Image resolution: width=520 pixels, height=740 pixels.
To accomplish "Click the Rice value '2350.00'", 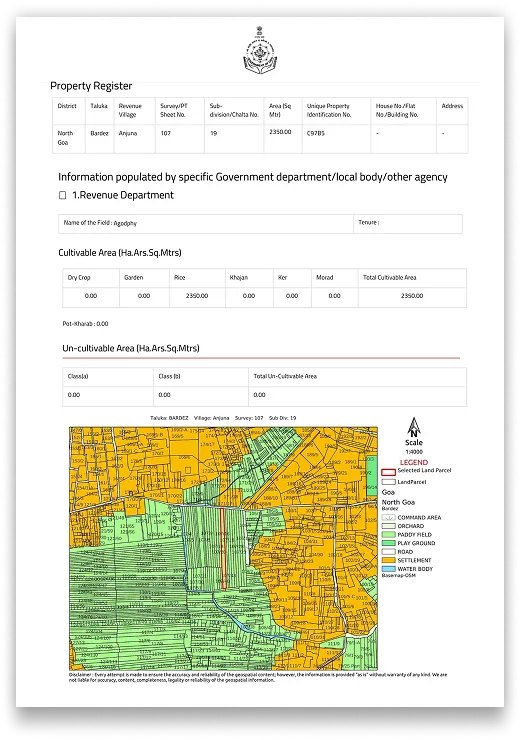I will click(x=197, y=296).
